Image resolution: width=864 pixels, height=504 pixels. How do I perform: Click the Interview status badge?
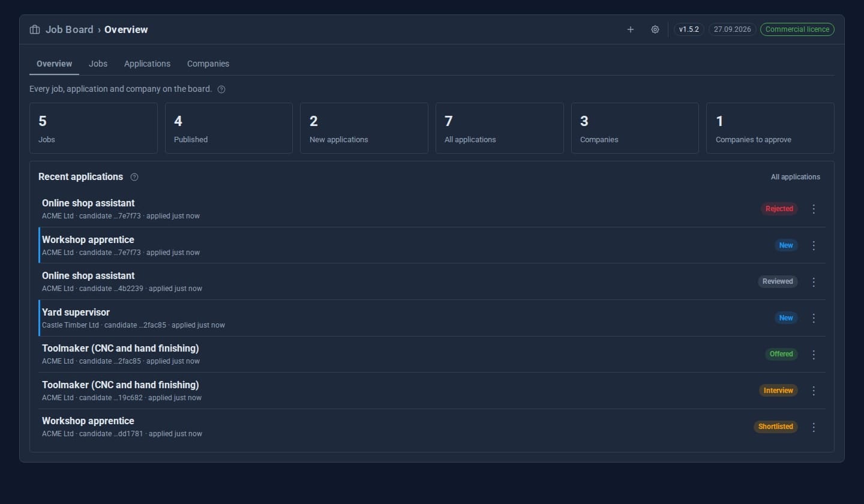pos(778,391)
